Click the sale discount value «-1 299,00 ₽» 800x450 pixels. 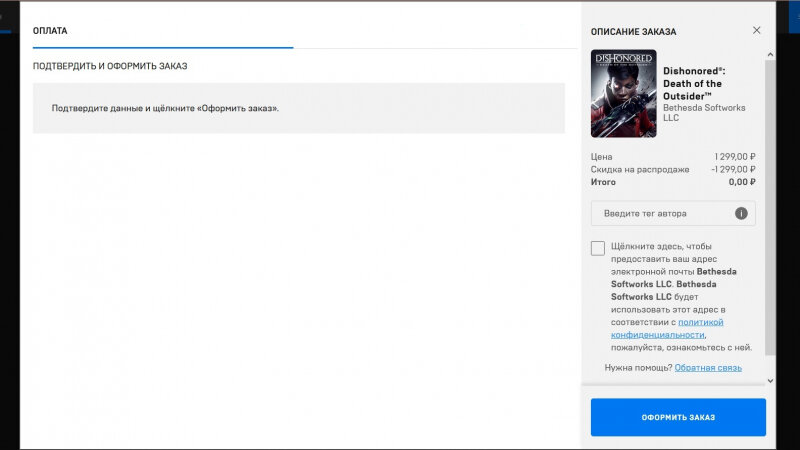coord(733,169)
